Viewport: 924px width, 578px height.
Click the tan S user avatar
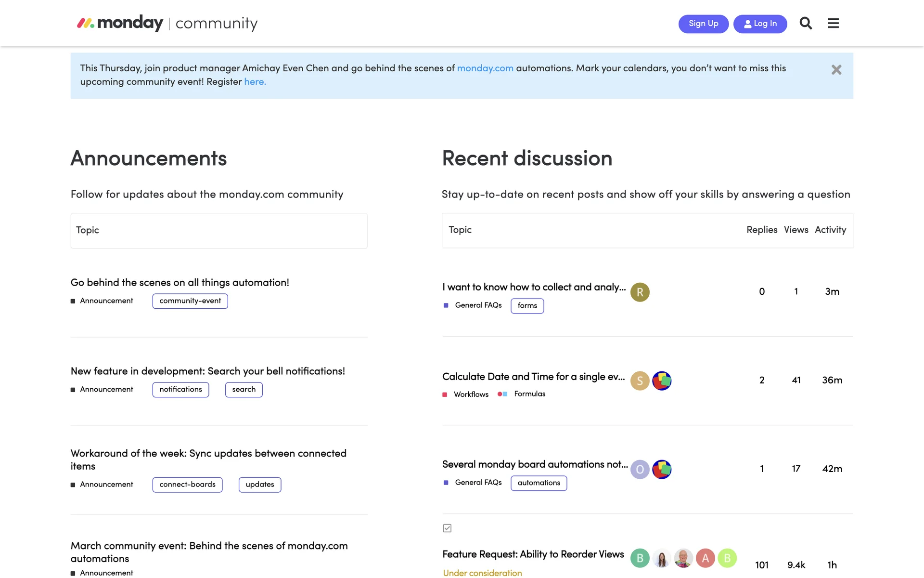(640, 381)
